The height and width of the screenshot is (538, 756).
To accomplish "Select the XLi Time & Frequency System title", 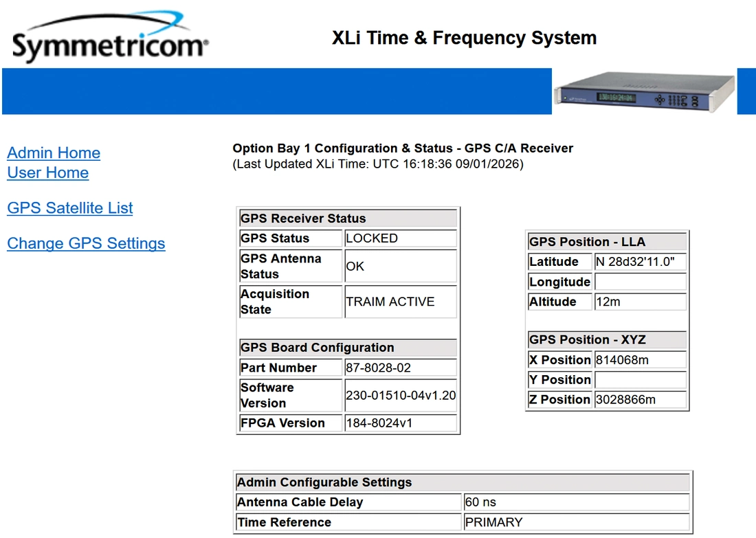I will click(x=465, y=38).
